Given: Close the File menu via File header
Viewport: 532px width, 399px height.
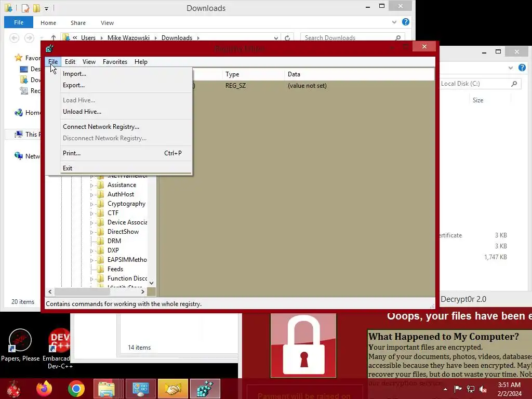Looking at the screenshot, I should (53, 62).
